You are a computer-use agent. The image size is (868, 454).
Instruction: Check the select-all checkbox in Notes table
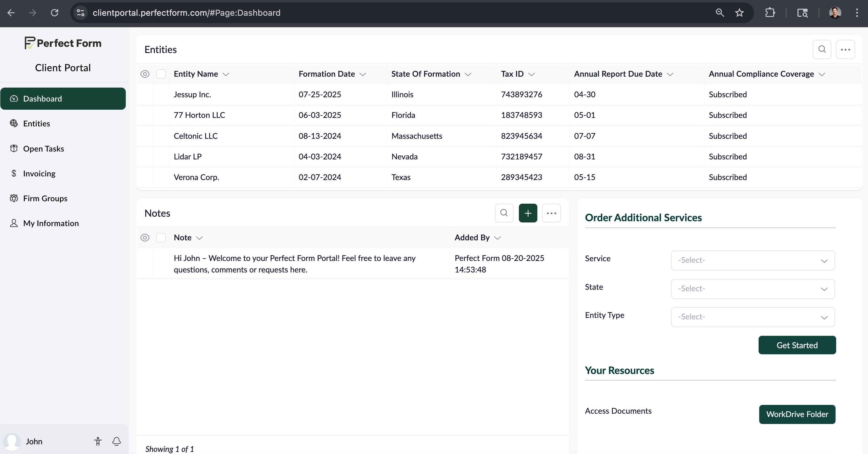(x=161, y=238)
